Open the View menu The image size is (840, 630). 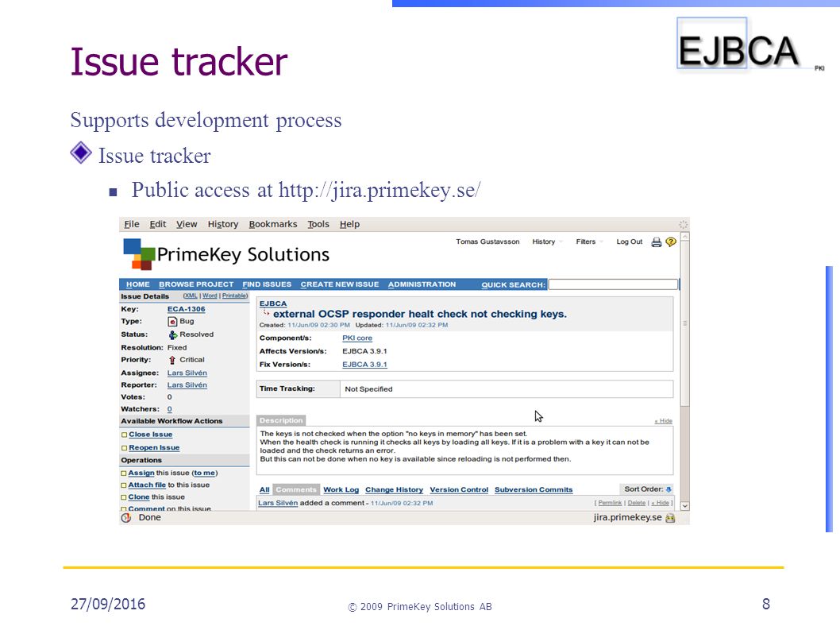(x=187, y=224)
